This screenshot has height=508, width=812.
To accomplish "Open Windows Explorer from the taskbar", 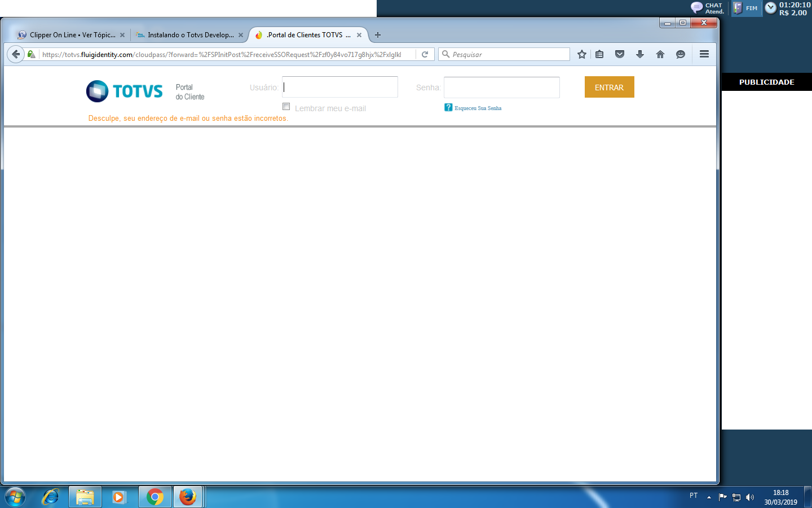I will tap(85, 497).
